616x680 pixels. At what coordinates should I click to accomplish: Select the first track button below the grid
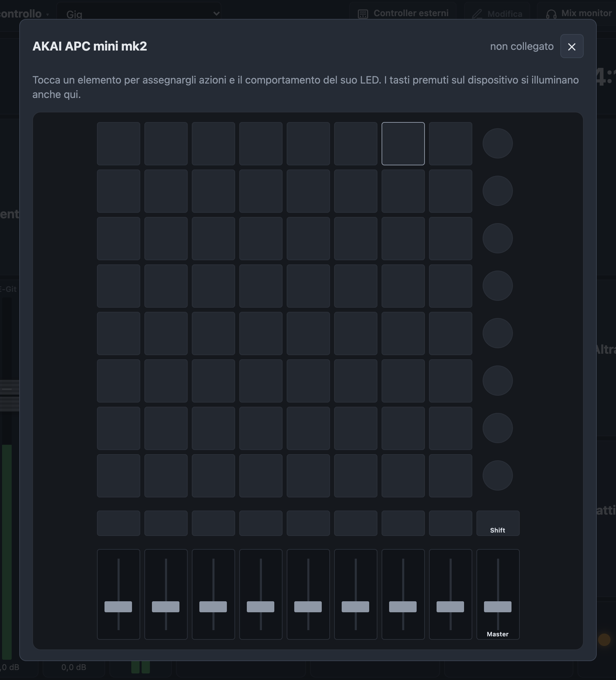tap(118, 523)
